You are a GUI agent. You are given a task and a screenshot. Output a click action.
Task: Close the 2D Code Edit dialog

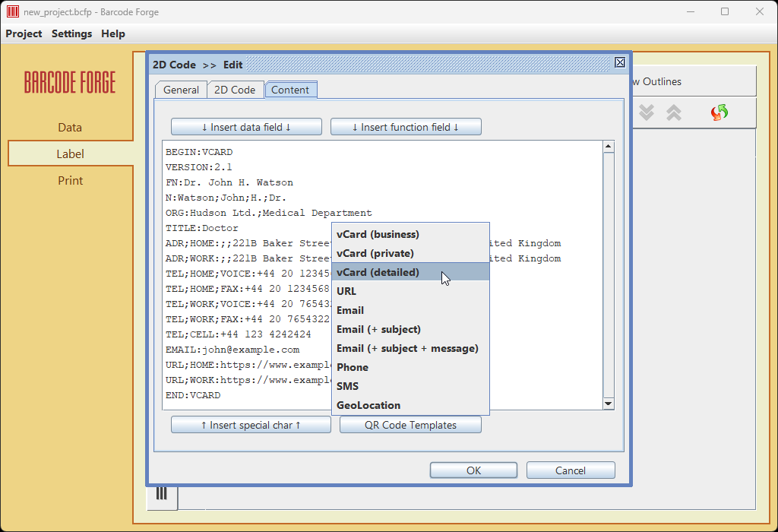coord(620,62)
